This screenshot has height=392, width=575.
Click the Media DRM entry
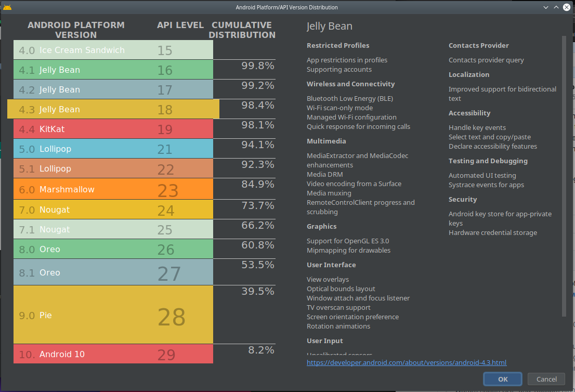pyautogui.click(x=325, y=175)
